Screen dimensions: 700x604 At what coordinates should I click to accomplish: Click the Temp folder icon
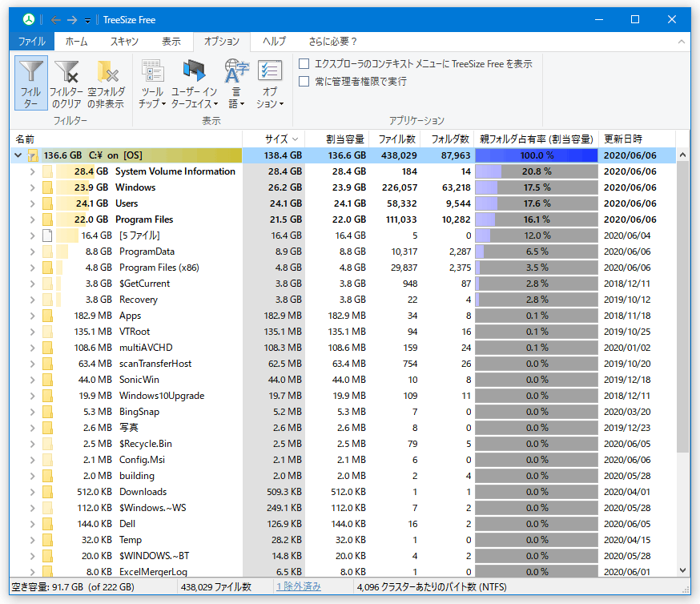tap(47, 540)
